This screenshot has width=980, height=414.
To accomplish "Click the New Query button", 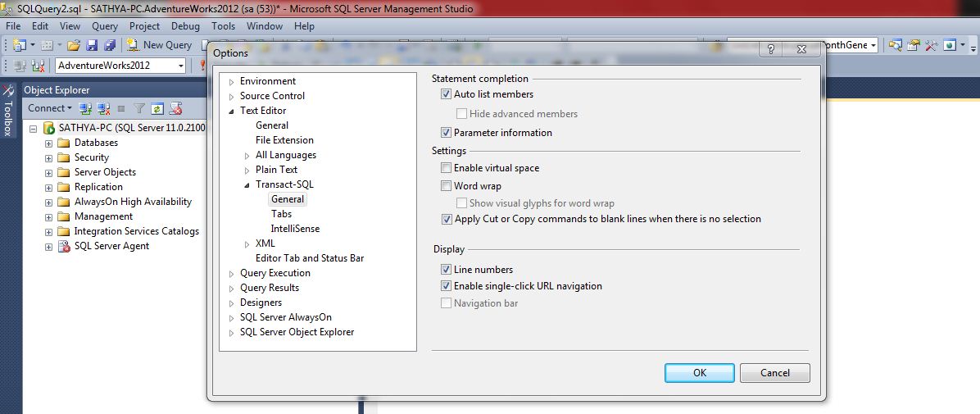I will click(160, 45).
